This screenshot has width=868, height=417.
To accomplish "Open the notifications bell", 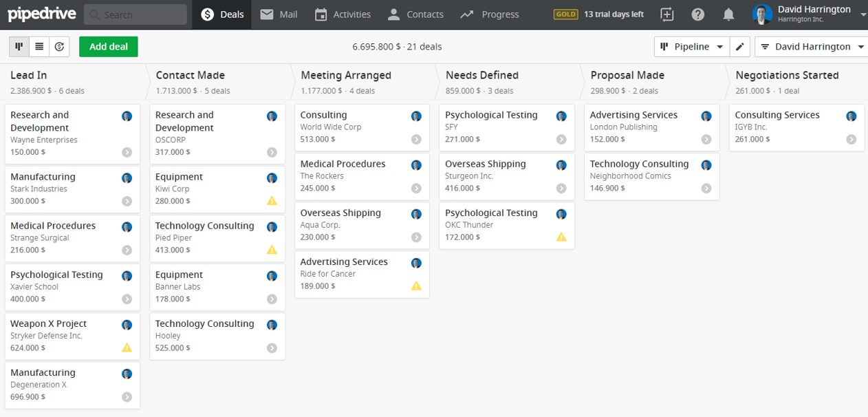I will tap(728, 14).
